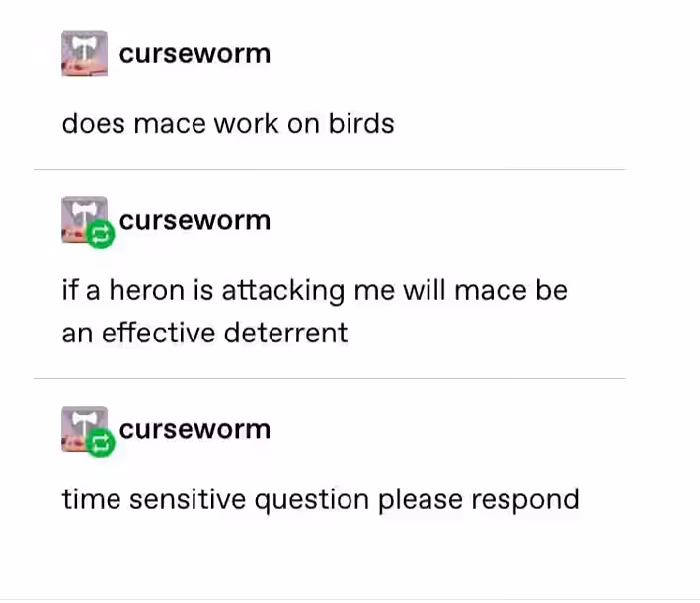Click the word "respond" in the last post
The width and height of the screenshot is (700, 603).
[x=525, y=500]
